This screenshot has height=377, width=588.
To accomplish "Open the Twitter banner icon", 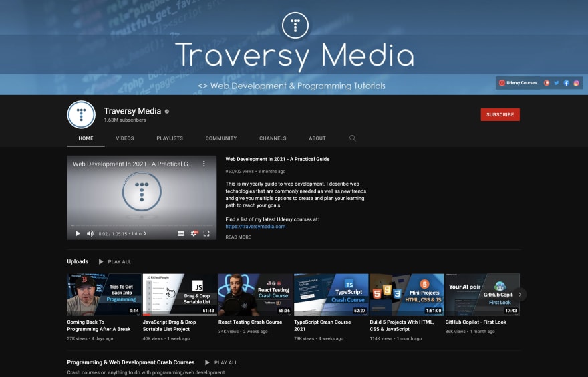I will click(557, 83).
